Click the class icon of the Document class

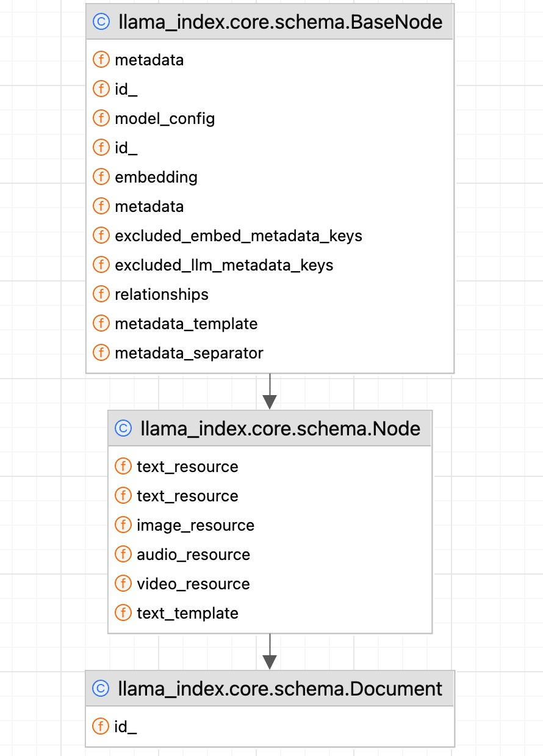click(x=100, y=689)
